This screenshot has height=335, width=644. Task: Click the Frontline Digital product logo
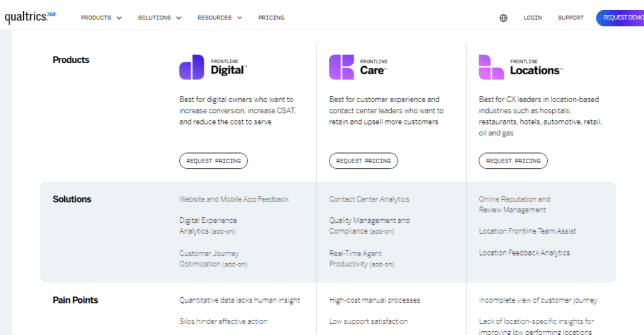pos(213,67)
